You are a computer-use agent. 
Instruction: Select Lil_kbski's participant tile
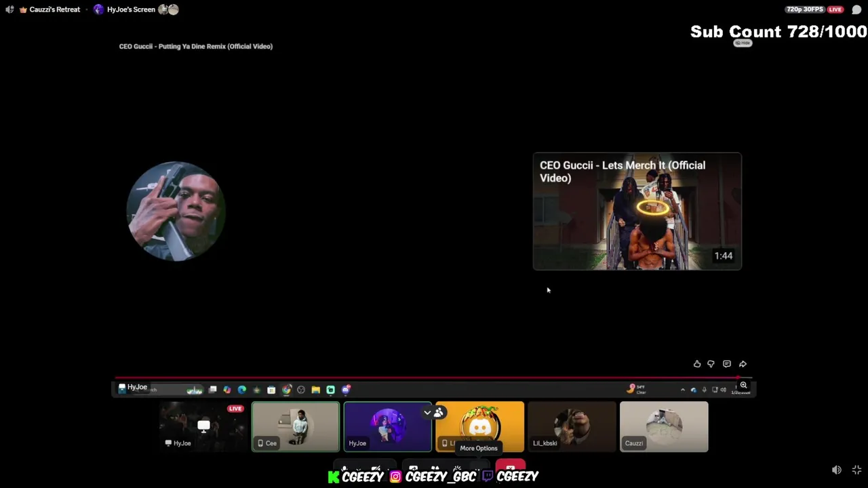[572, 426]
